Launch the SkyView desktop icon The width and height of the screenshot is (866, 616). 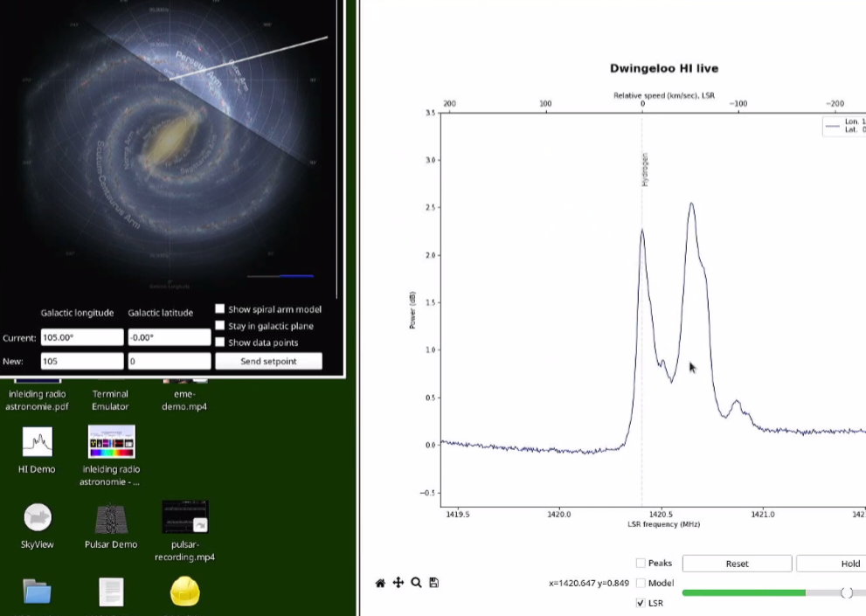click(x=37, y=518)
